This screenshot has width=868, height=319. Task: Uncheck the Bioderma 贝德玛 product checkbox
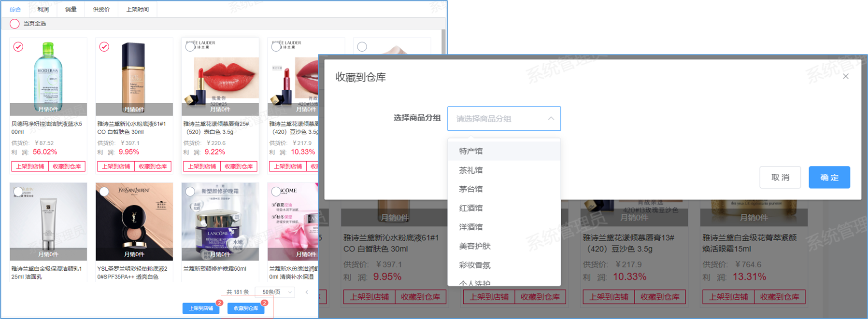click(18, 47)
